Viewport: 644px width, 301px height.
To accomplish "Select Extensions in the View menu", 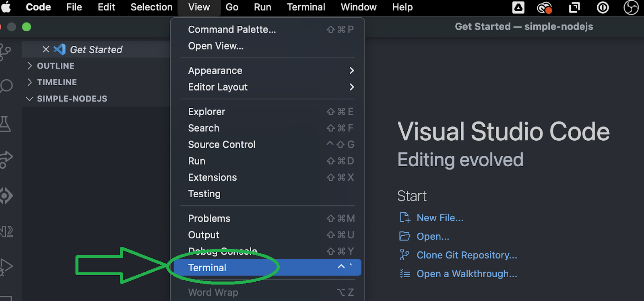I will pos(268,177).
